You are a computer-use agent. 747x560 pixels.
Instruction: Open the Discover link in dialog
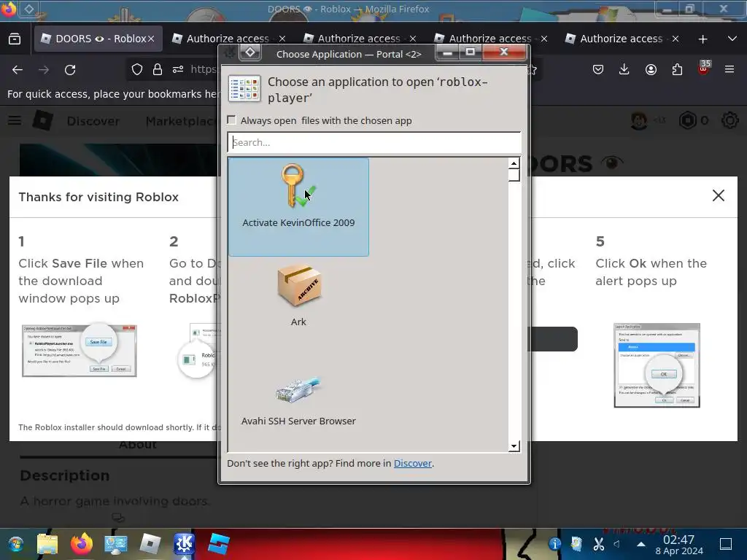tap(413, 463)
